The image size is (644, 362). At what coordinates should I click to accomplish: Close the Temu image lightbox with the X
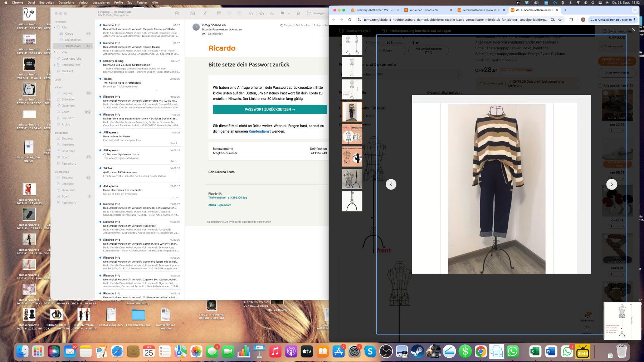[634, 30]
